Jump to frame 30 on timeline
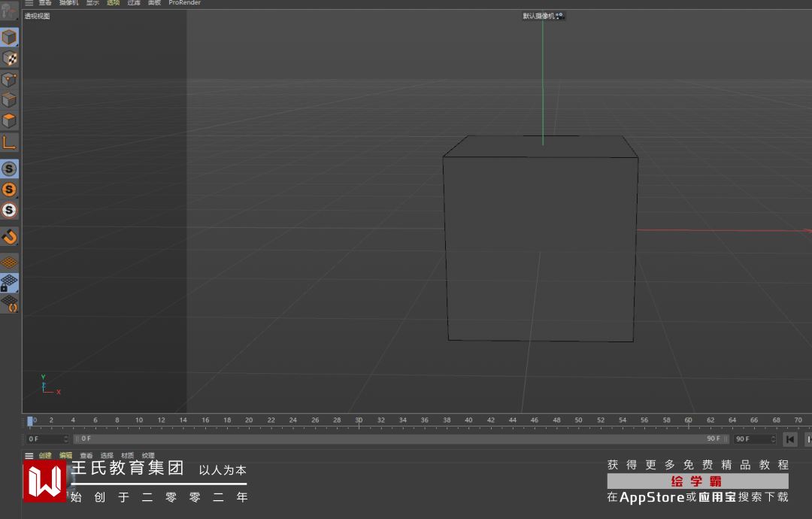The width and height of the screenshot is (812, 519). coord(359,420)
